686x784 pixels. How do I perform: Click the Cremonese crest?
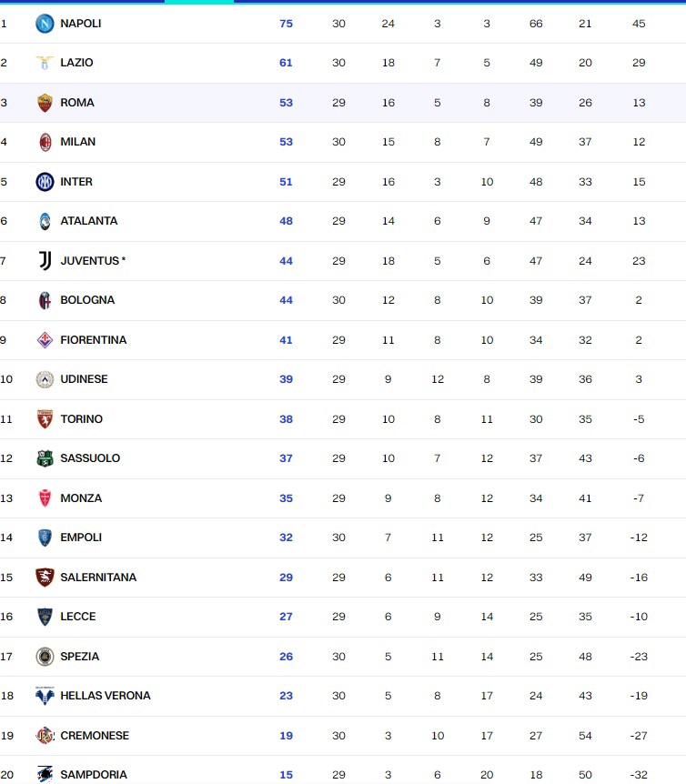45,735
